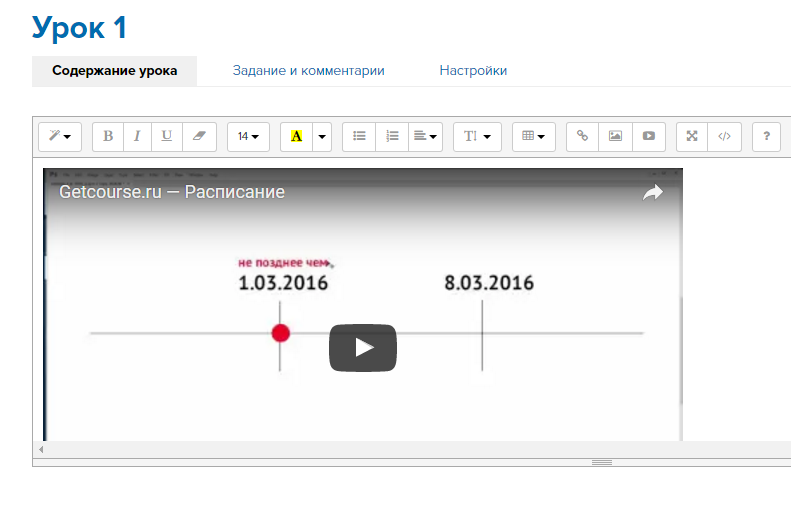Insert a video via toolbar icon
791x512 pixels.
[648, 136]
